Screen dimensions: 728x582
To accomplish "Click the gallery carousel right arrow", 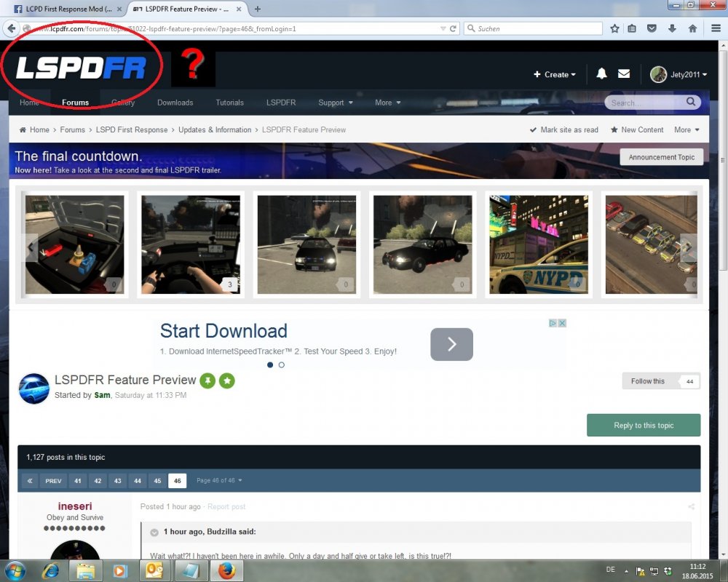I will click(x=689, y=247).
